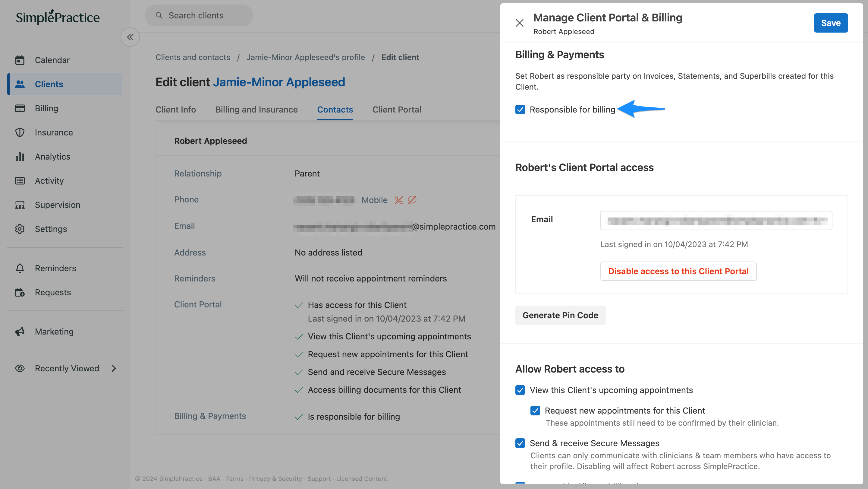Click into the Search clients field

(x=199, y=15)
